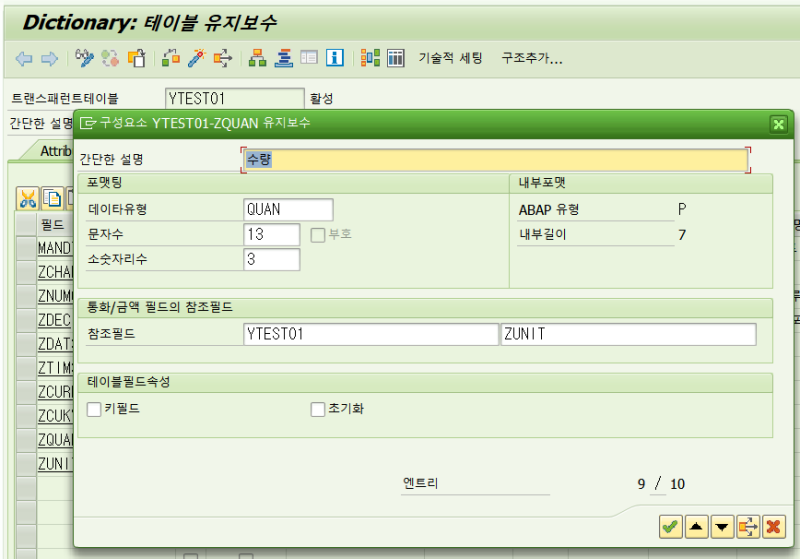Select the ZQUA field row
Image resolution: width=800 pixels, height=559 pixels.
coord(55,440)
